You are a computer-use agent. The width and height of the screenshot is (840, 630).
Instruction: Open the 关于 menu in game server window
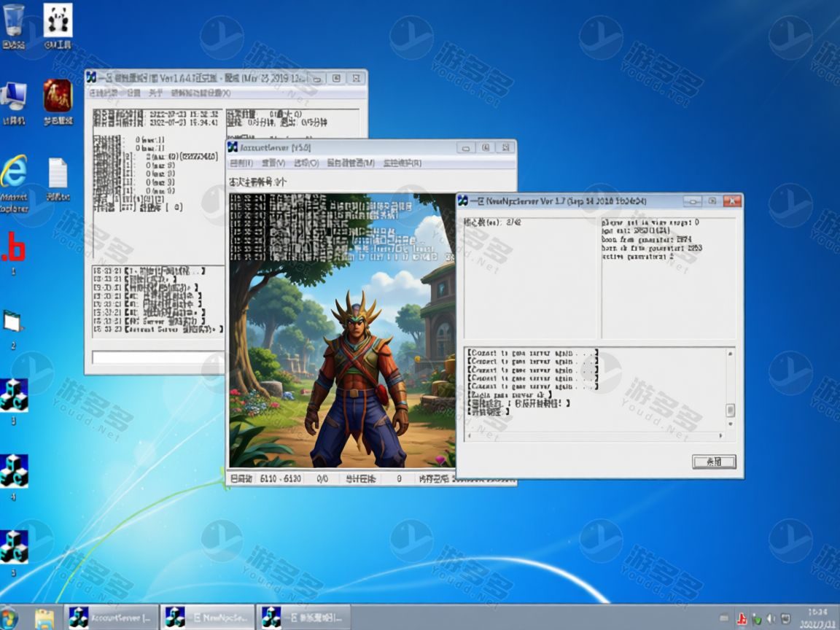155,93
